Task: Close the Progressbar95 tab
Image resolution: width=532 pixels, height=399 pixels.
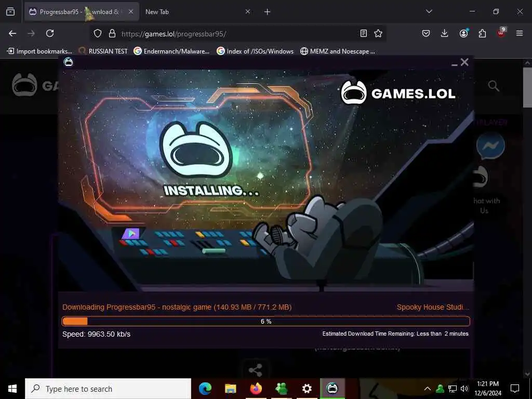Action: (x=130, y=11)
